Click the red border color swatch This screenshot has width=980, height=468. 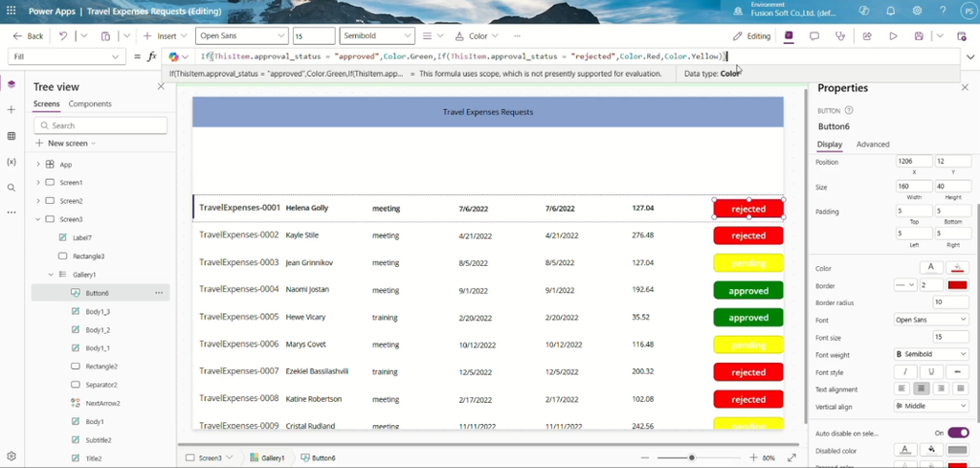click(957, 285)
